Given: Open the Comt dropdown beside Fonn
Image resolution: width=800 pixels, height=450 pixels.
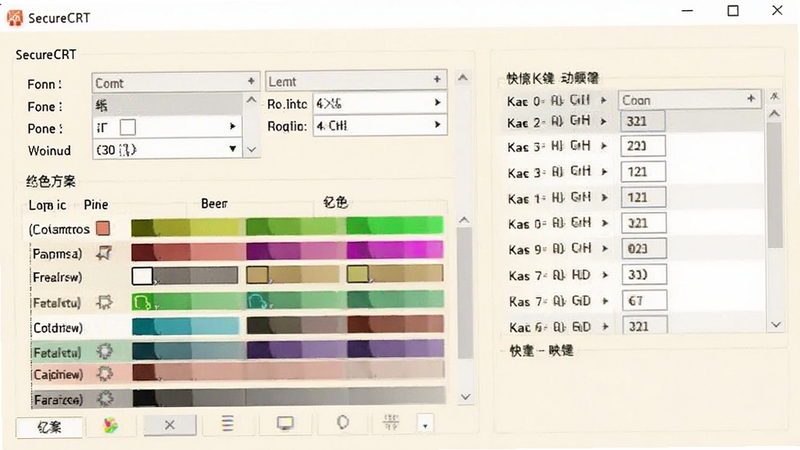Looking at the screenshot, I should point(176,82).
